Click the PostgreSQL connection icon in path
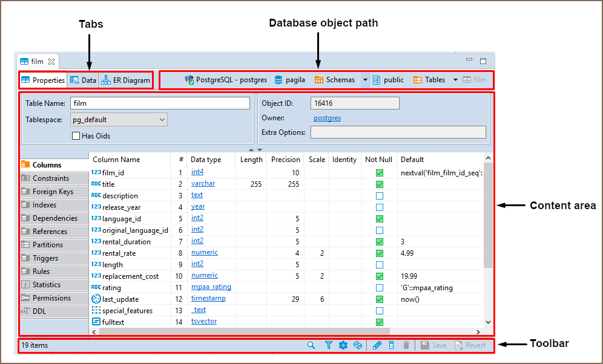 (x=189, y=80)
